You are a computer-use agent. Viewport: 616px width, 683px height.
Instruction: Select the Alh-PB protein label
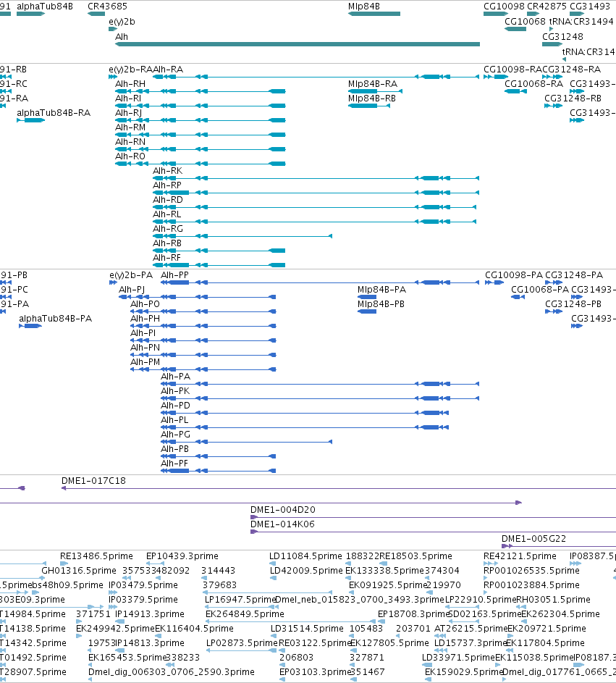click(x=174, y=449)
